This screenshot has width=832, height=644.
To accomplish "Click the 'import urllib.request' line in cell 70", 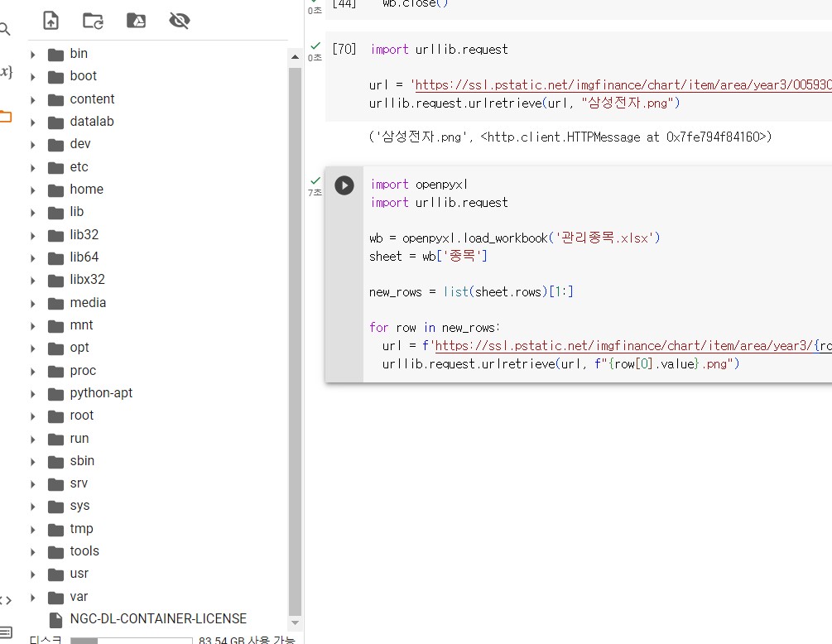I will 440,50.
